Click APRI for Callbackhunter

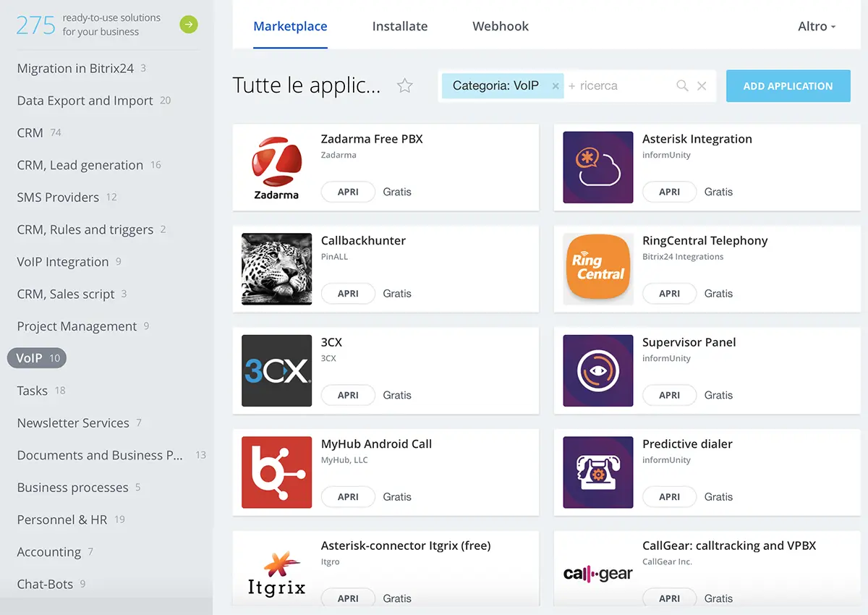coord(348,294)
